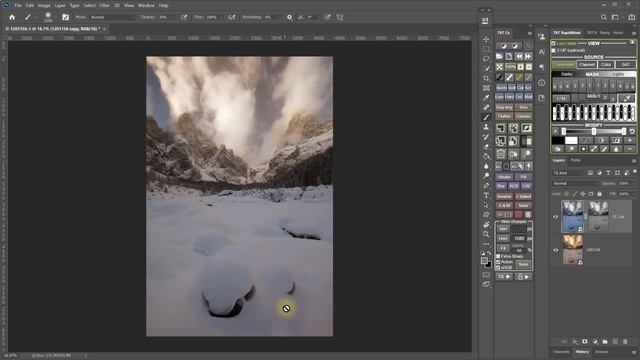Select the Rectangular Marquee tool
640x360 pixels.
486,49
